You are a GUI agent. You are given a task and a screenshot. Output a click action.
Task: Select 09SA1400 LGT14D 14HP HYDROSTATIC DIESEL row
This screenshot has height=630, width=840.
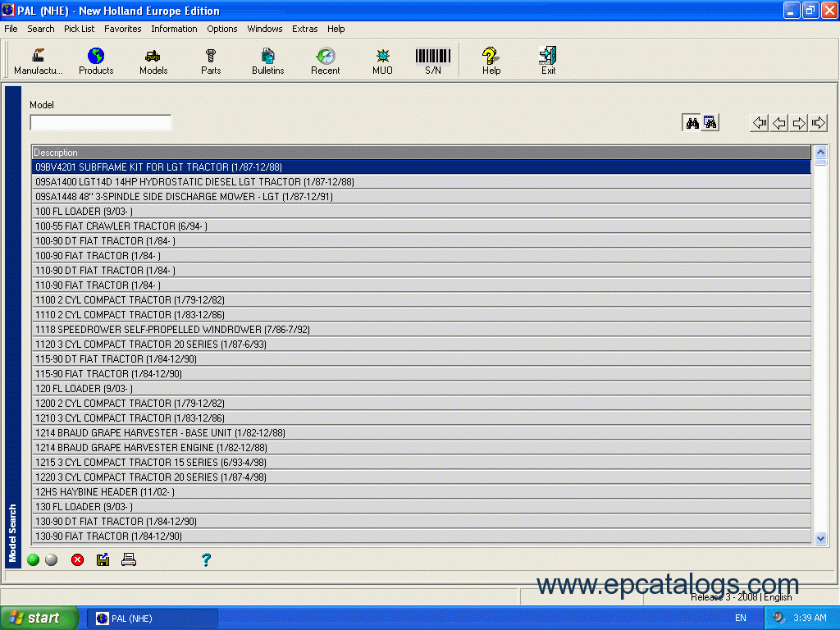pos(421,182)
